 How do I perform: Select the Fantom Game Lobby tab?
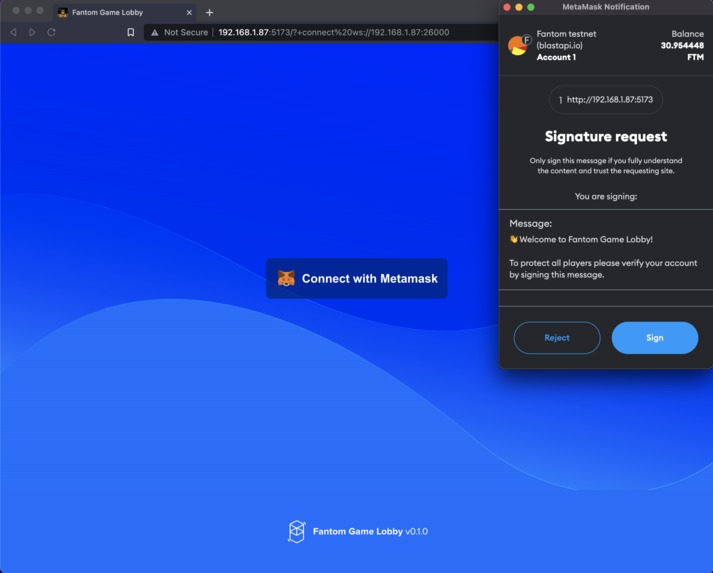[x=125, y=12]
